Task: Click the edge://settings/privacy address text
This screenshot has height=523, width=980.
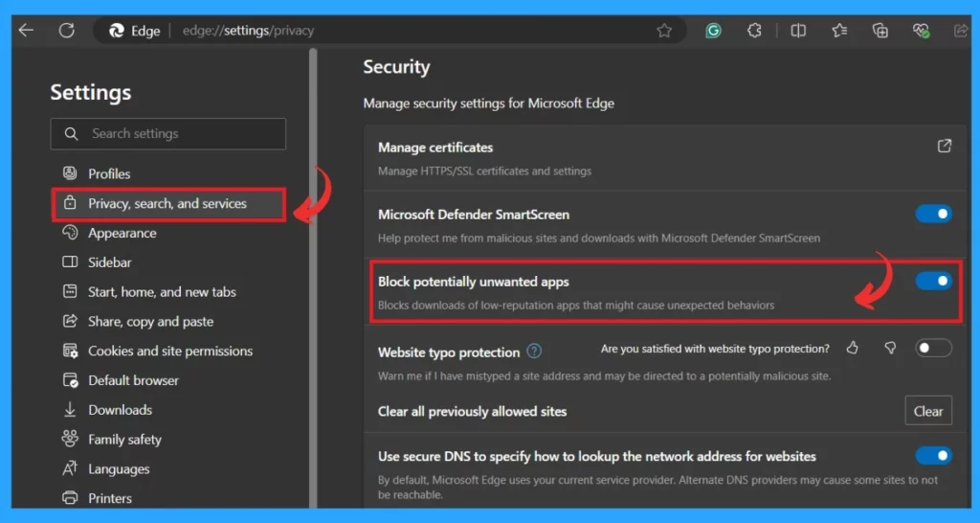Action: [248, 31]
